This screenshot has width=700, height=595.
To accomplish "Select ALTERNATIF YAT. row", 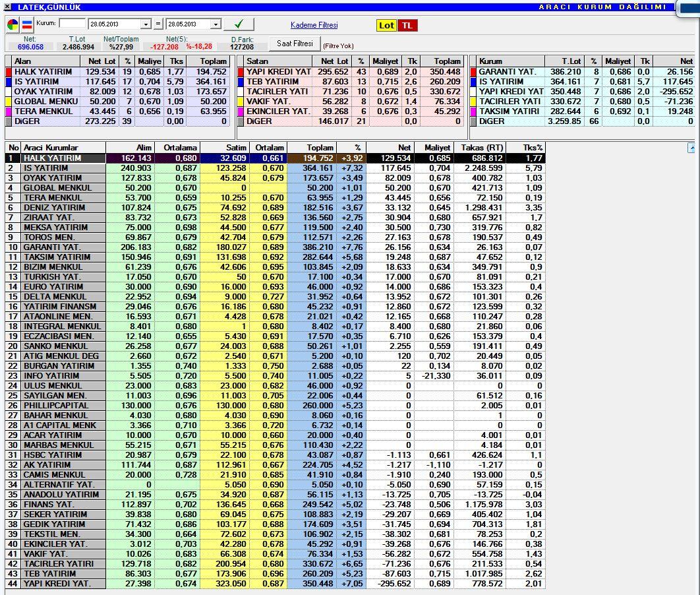I will 275,485.
